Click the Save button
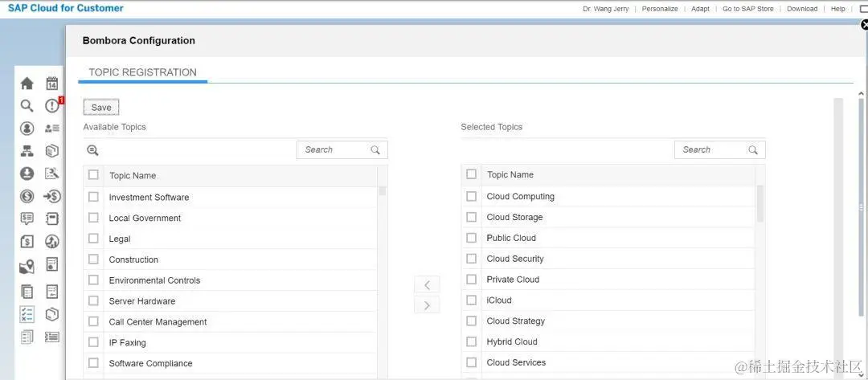 (x=101, y=108)
